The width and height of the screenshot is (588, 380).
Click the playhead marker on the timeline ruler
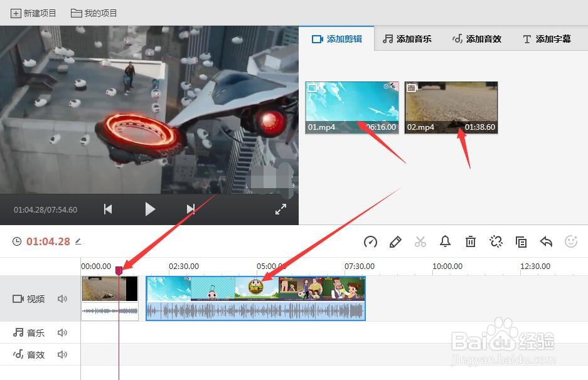coord(119,270)
